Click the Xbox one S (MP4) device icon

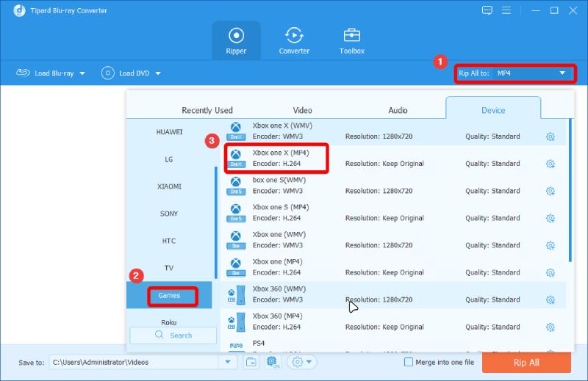tap(236, 213)
